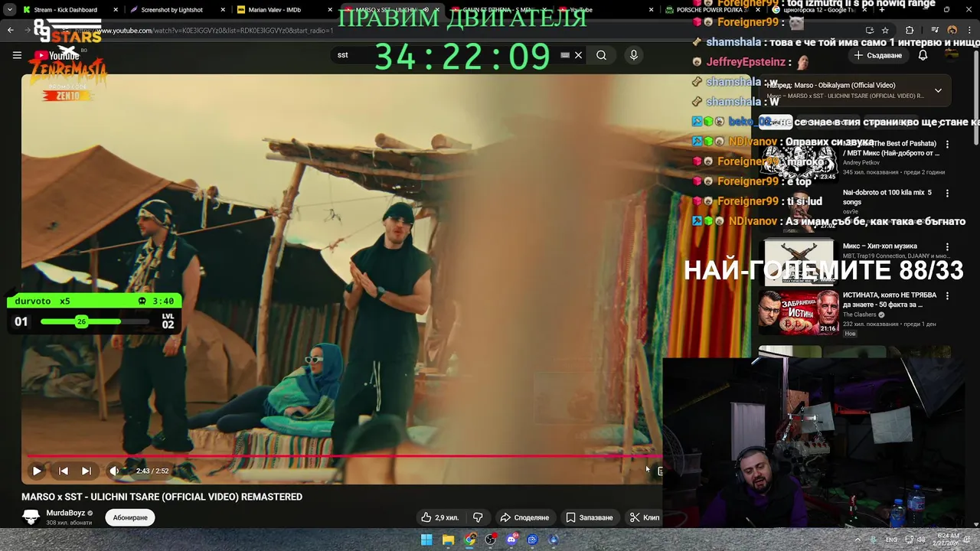
Task: Click the video title MARSO x SST - ULICHNI TSARE
Action: tap(162, 497)
